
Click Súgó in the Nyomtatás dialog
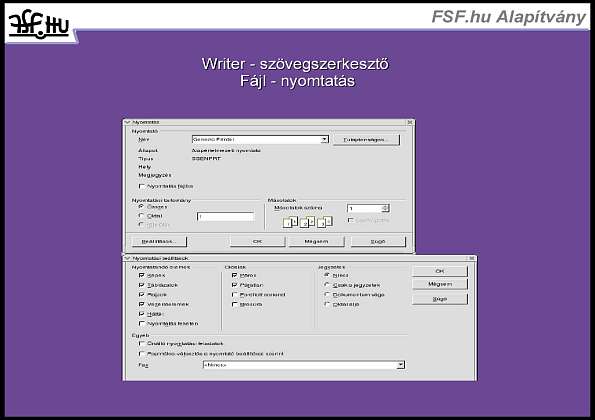coord(378,241)
